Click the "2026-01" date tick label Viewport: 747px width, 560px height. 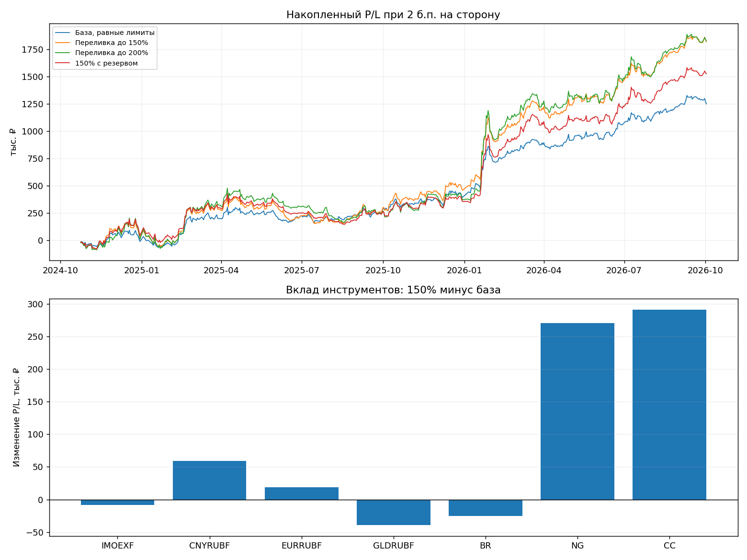coord(464,270)
